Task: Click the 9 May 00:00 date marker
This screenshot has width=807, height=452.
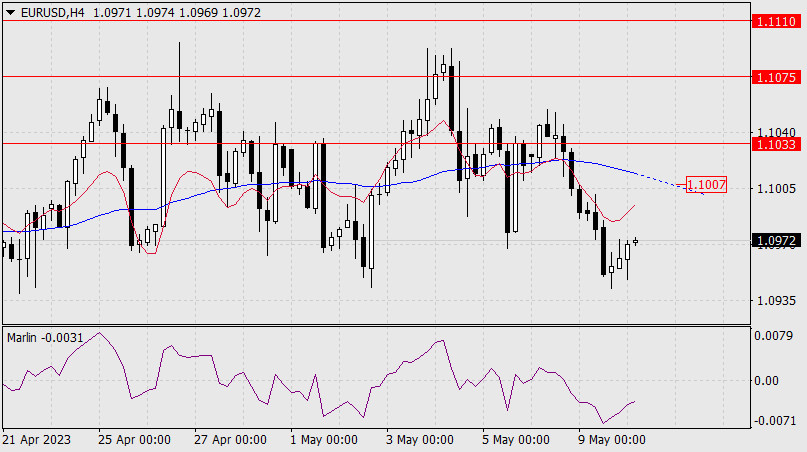Action: pyautogui.click(x=610, y=440)
